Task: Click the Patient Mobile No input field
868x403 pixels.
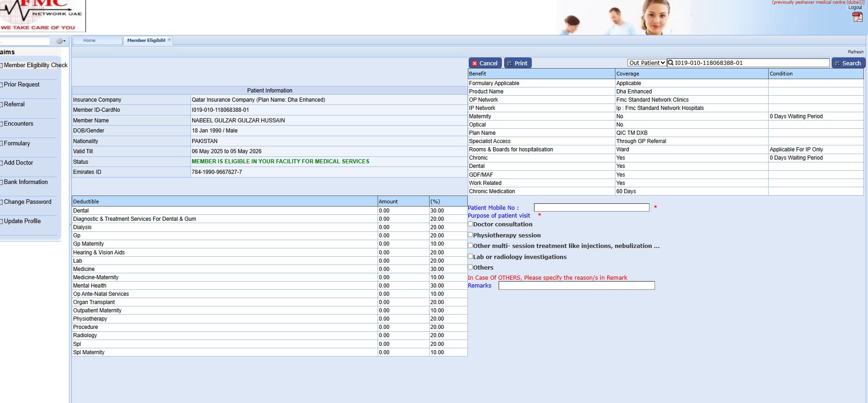Action: pos(591,208)
